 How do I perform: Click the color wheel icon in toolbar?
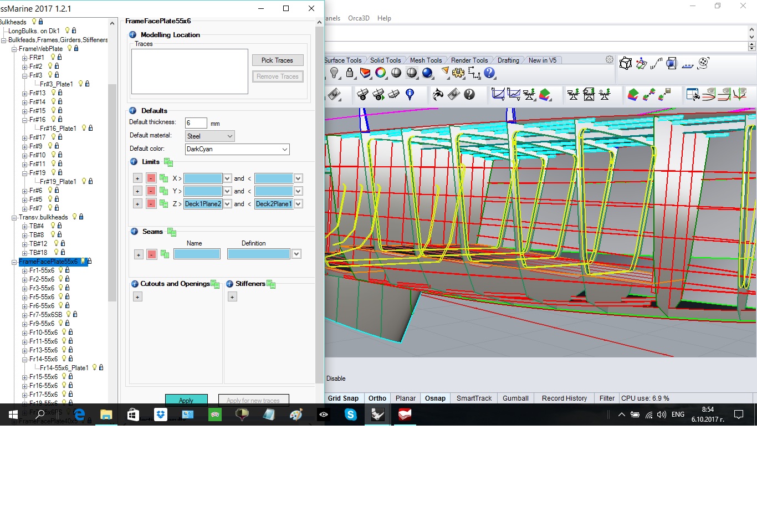(x=380, y=73)
